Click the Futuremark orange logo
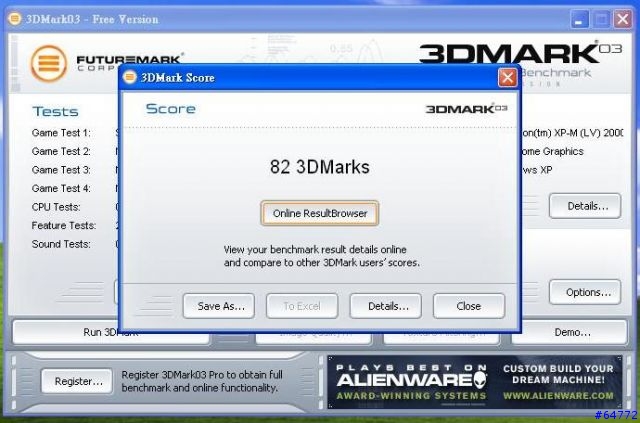The height and width of the screenshot is (423, 640). pos(49,63)
